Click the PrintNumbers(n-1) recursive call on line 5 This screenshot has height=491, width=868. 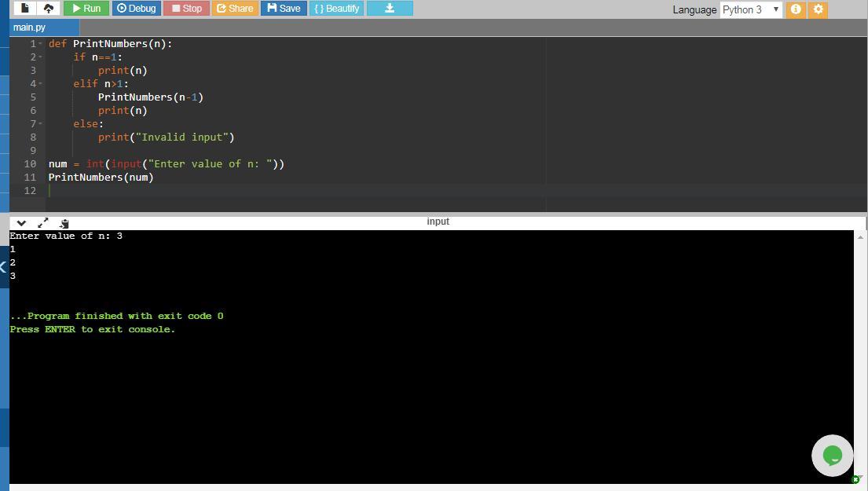(x=151, y=97)
